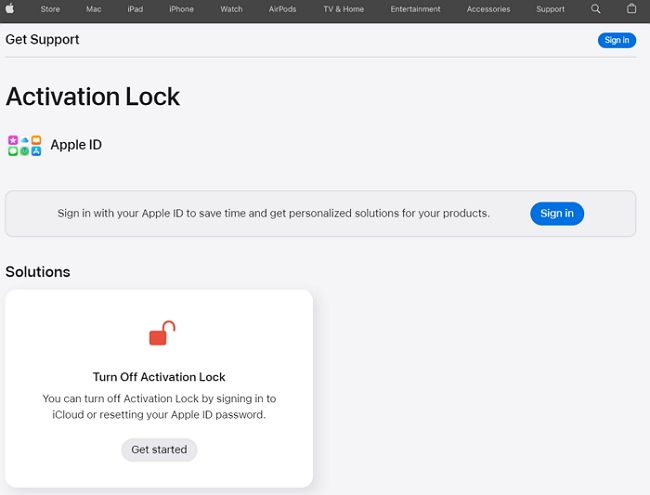Select AirPods in the top navigation
The height and width of the screenshot is (495, 650).
(282, 9)
